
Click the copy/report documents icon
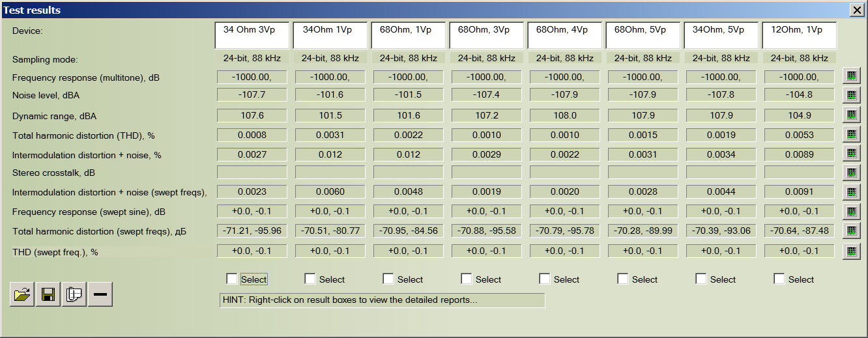coord(74,294)
